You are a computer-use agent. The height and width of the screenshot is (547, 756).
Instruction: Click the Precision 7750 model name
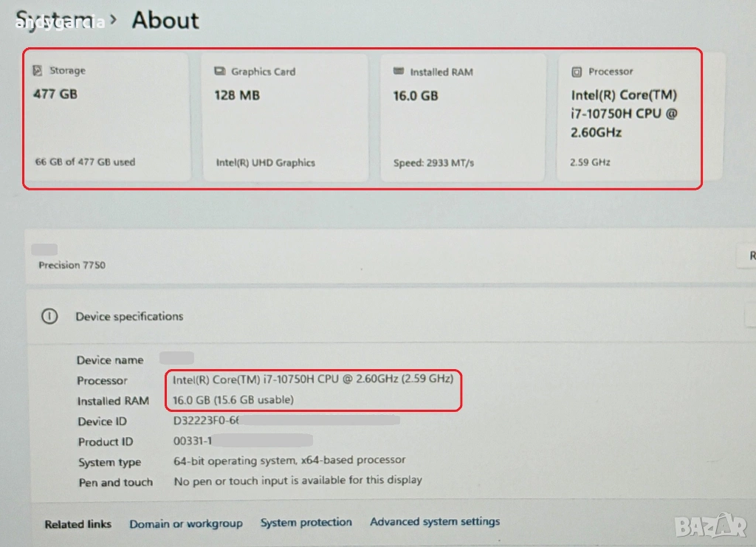point(72,265)
